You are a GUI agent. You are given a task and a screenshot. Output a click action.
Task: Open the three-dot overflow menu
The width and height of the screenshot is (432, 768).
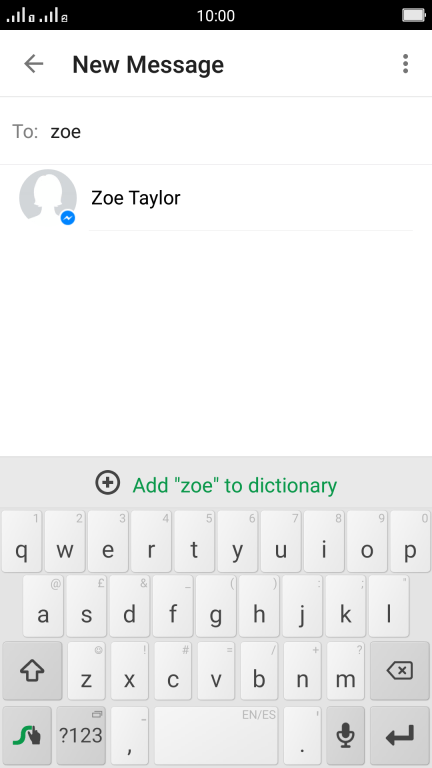[x=405, y=64]
